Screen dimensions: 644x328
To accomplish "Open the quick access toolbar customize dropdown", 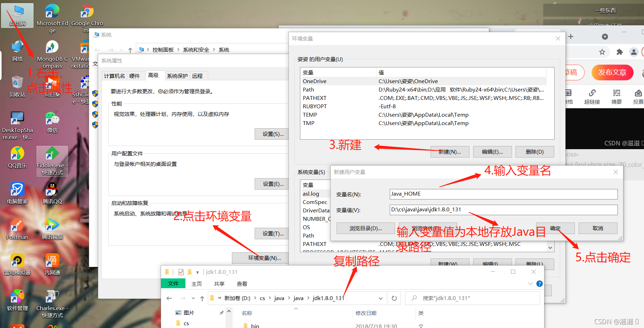I will pos(197,272).
